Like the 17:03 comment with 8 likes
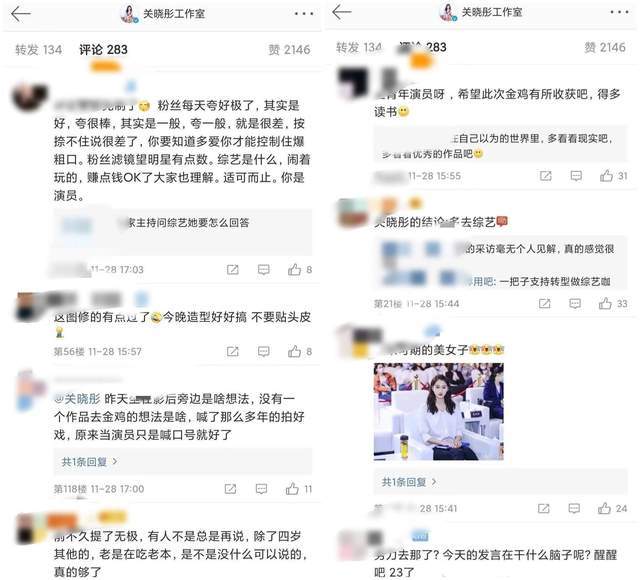The width and height of the screenshot is (640, 580). (x=294, y=269)
